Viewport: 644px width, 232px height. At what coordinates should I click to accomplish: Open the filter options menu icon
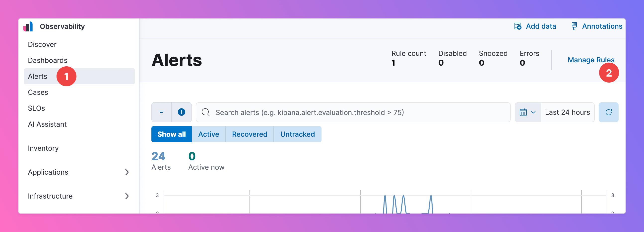click(x=162, y=112)
